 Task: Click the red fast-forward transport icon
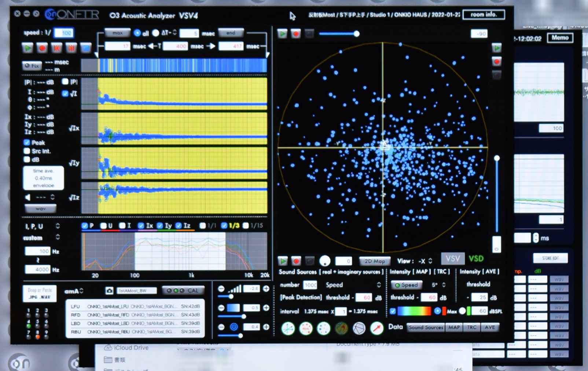click(71, 48)
